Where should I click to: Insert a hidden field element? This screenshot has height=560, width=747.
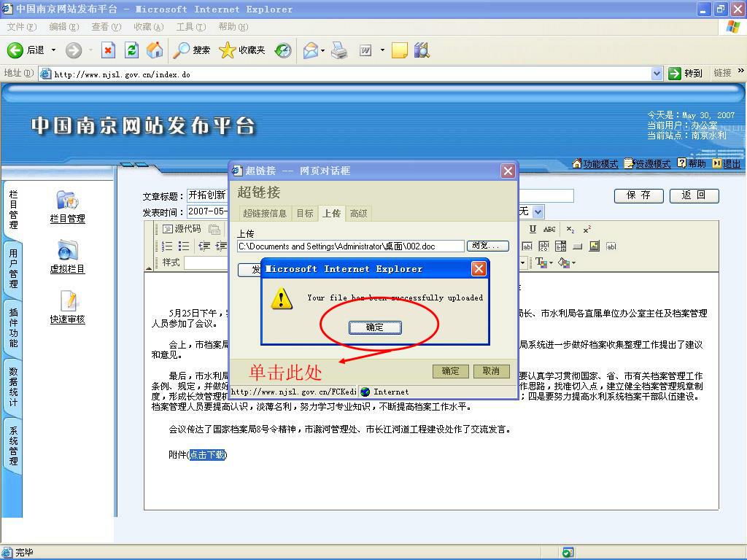[611, 246]
